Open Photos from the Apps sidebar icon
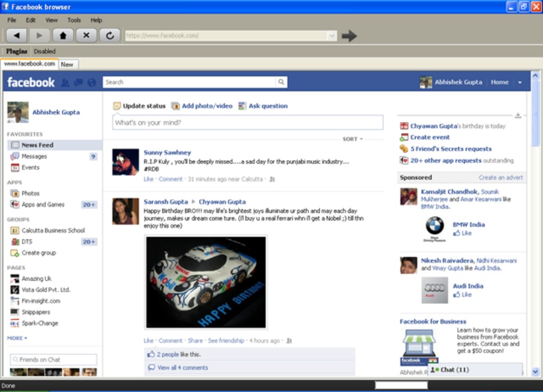Screen dimensions: 543x392 coord(15,193)
